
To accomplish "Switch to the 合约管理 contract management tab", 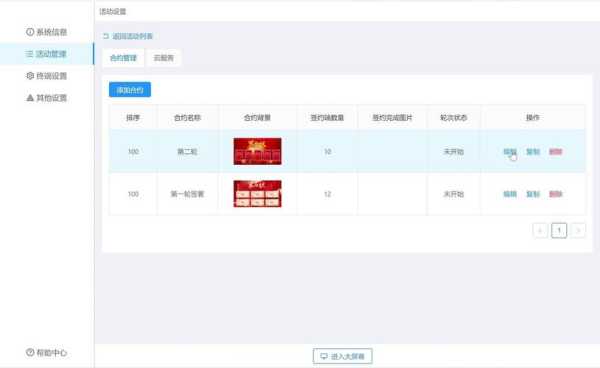I will click(x=123, y=58).
